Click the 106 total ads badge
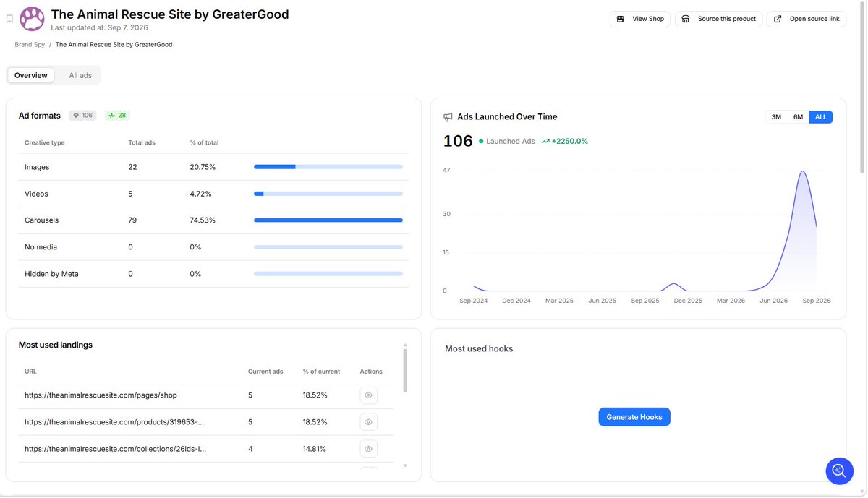 [x=82, y=116]
